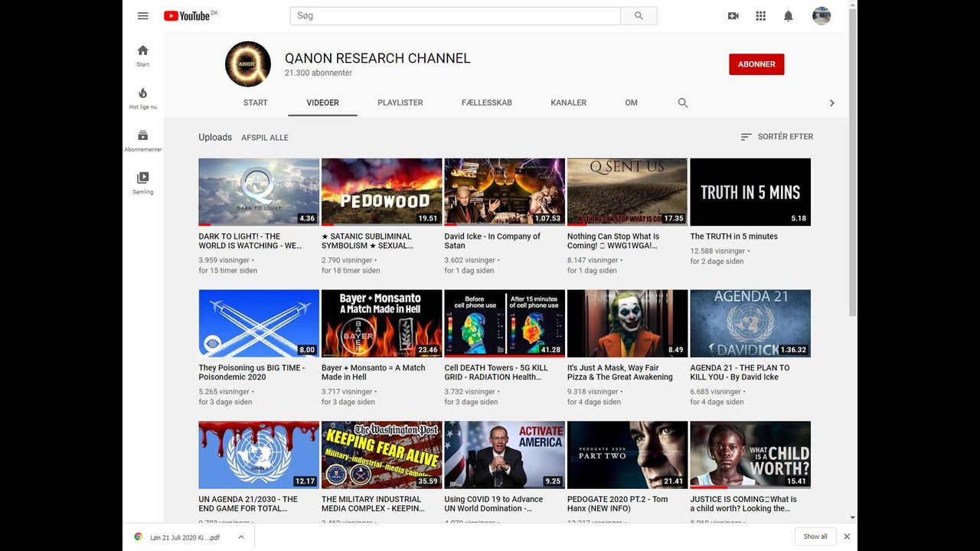
Task: Click the red Abonner button
Action: 756,64
